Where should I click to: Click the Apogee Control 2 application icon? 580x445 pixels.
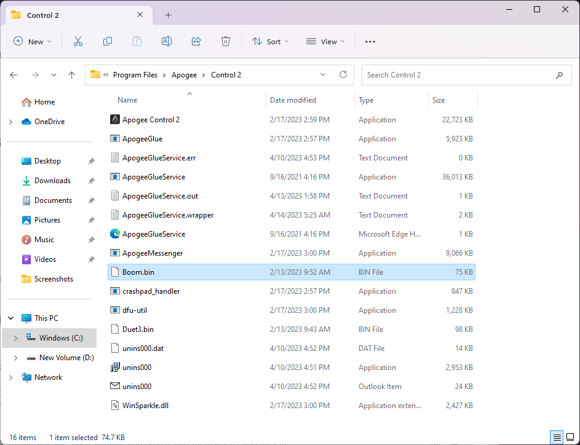coord(115,119)
